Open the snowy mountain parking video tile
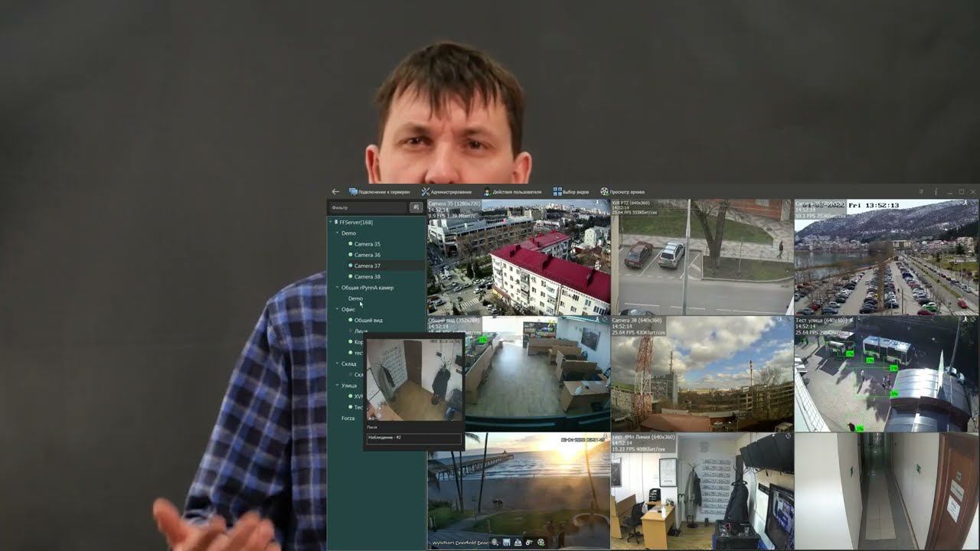980x551 pixels. click(x=887, y=257)
